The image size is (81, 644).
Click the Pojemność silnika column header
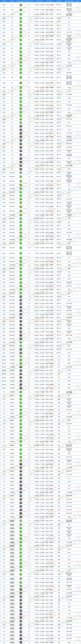29,1
